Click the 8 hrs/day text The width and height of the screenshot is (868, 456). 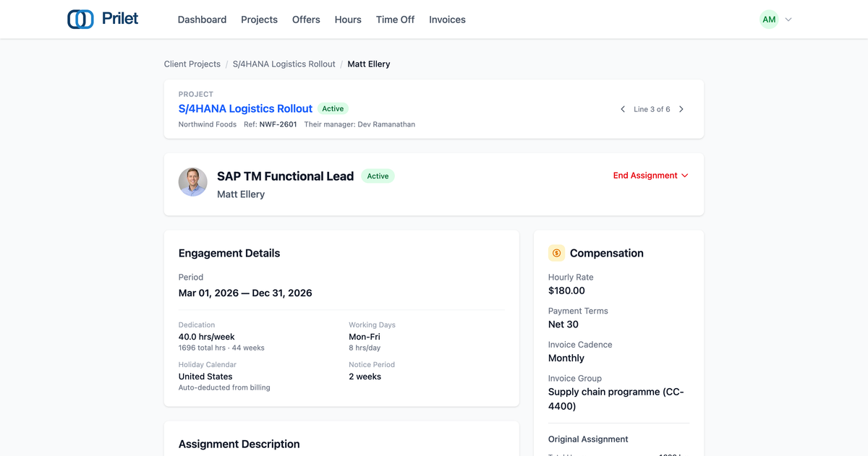coord(365,348)
